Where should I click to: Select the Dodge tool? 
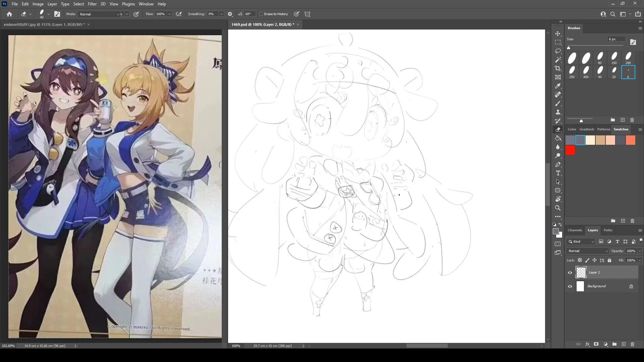coord(558,156)
